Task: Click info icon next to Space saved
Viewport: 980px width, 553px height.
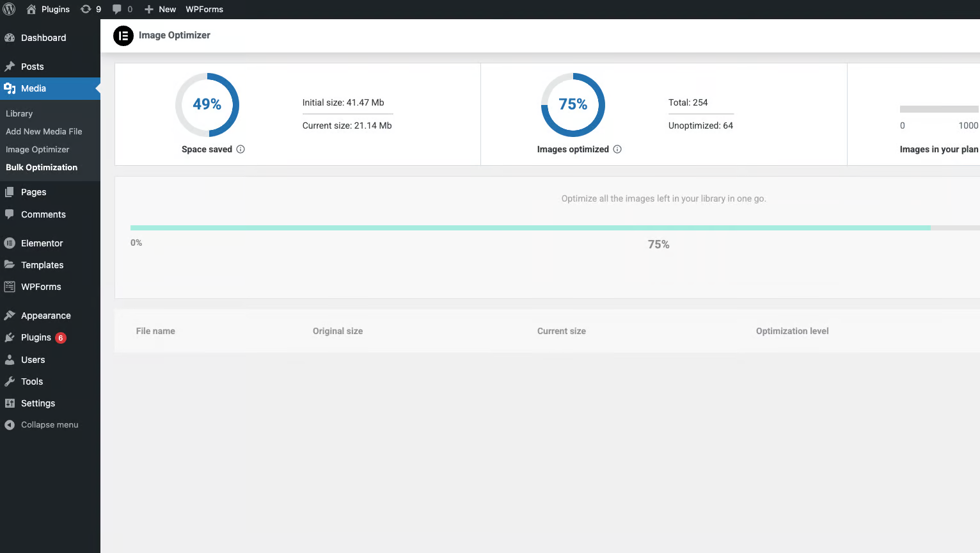Action: point(241,149)
